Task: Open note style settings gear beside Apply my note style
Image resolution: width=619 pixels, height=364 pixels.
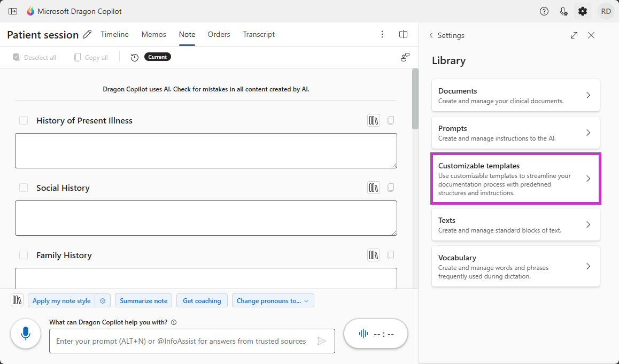Action: coord(102,300)
